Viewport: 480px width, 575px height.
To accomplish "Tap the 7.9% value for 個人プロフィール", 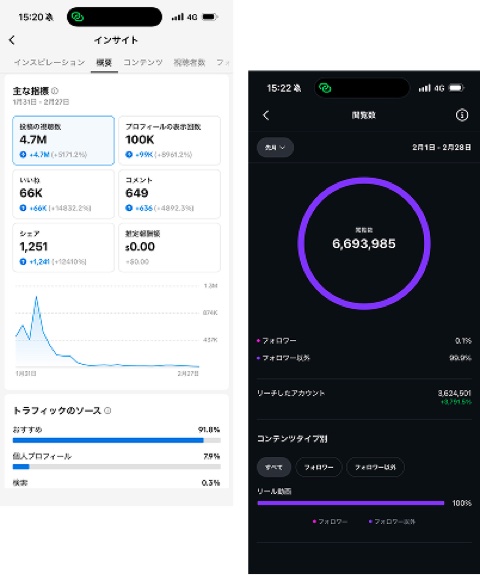I will click(x=212, y=456).
